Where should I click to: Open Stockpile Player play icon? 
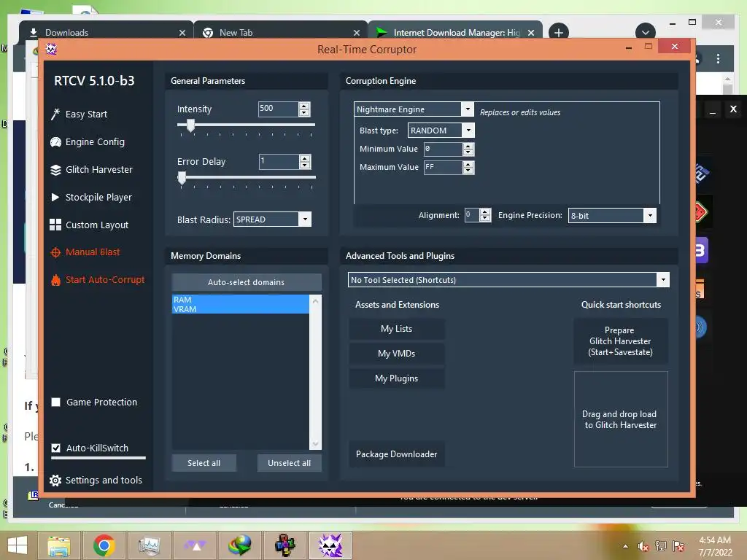pos(55,197)
